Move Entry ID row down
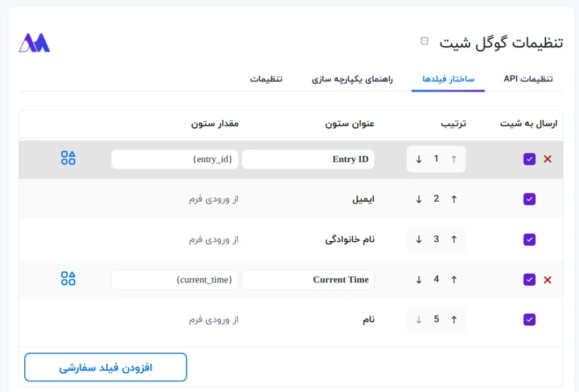Viewport: 579px width, 392px height. pyautogui.click(x=419, y=159)
